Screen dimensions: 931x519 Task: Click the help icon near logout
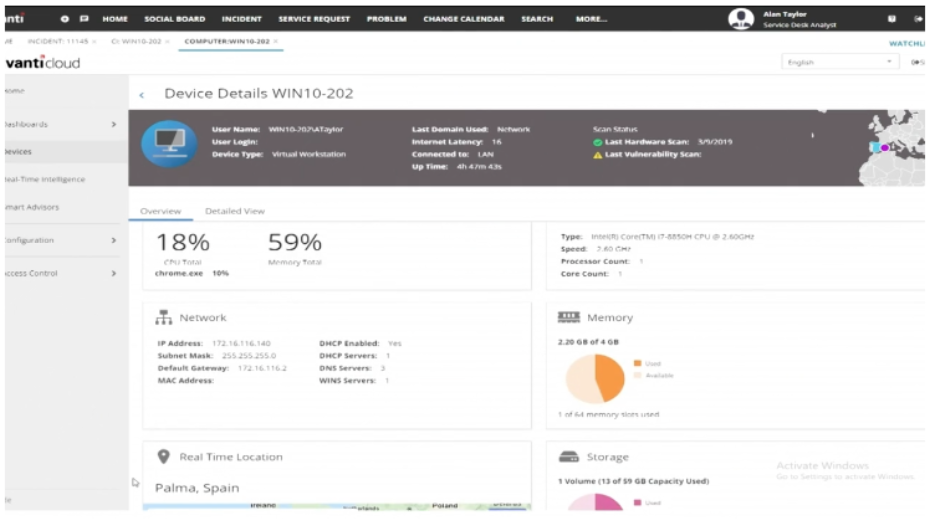pos(892,19)
